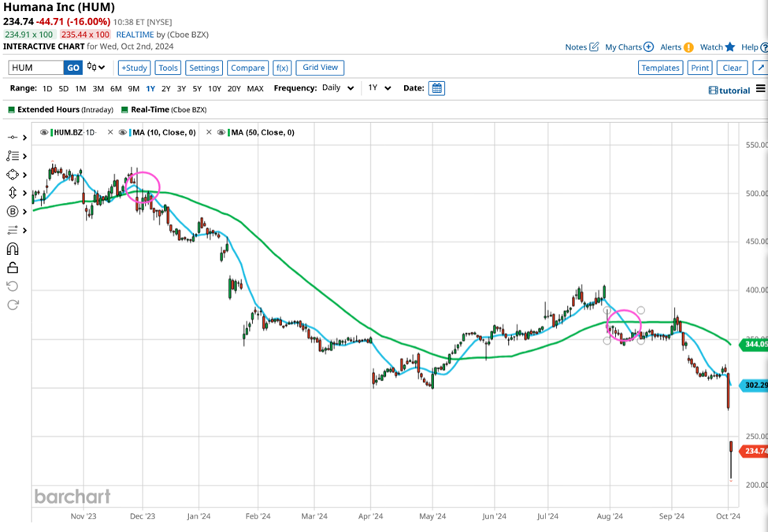
Task: Toggle eye icon for MA (50, Close, 0)
Action: [x=223, y=133]
